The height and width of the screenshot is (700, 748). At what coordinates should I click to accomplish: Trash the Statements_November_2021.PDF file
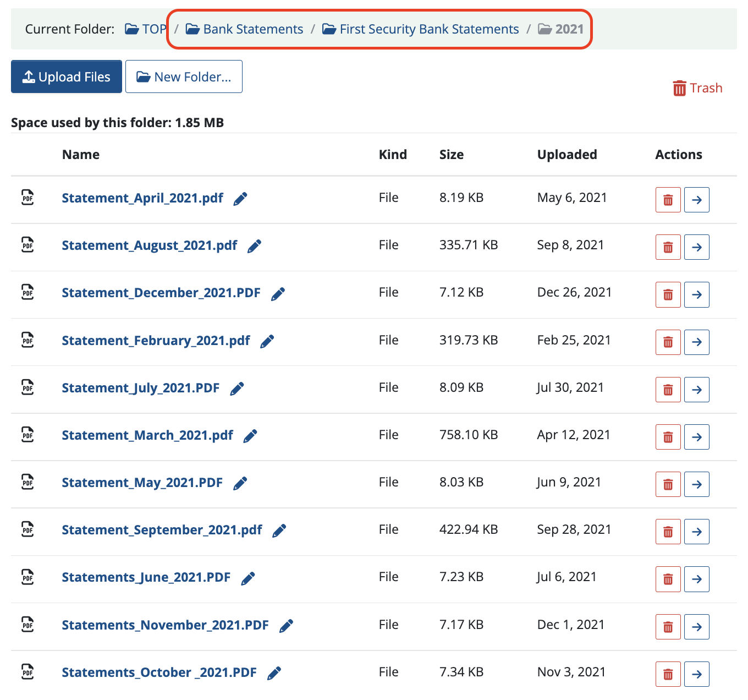point(668,627)
